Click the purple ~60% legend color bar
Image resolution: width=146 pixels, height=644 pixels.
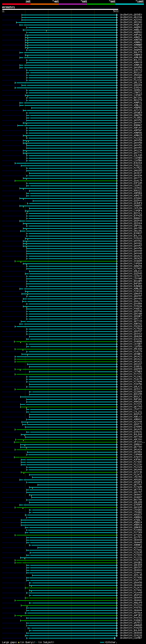(73, 4)
